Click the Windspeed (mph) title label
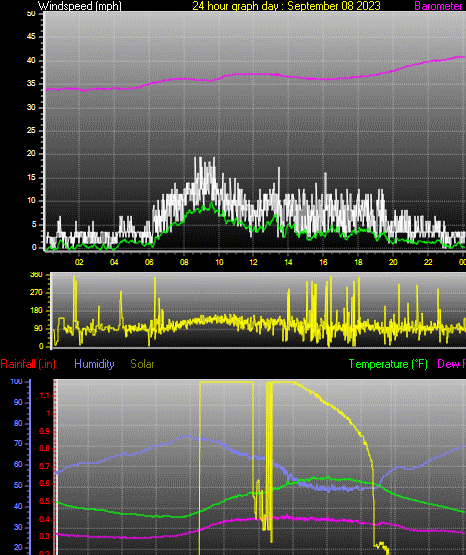Viewport: 466px width, 555px height. 80,6
